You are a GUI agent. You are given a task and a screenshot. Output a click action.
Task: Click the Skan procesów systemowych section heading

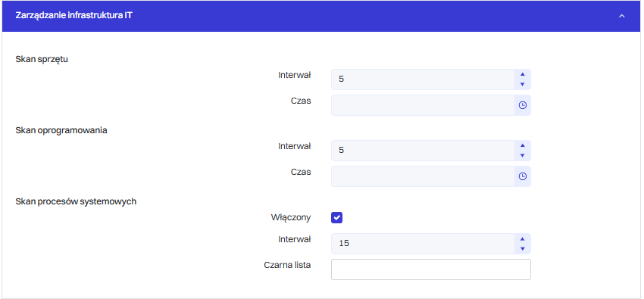pos(76,201)
